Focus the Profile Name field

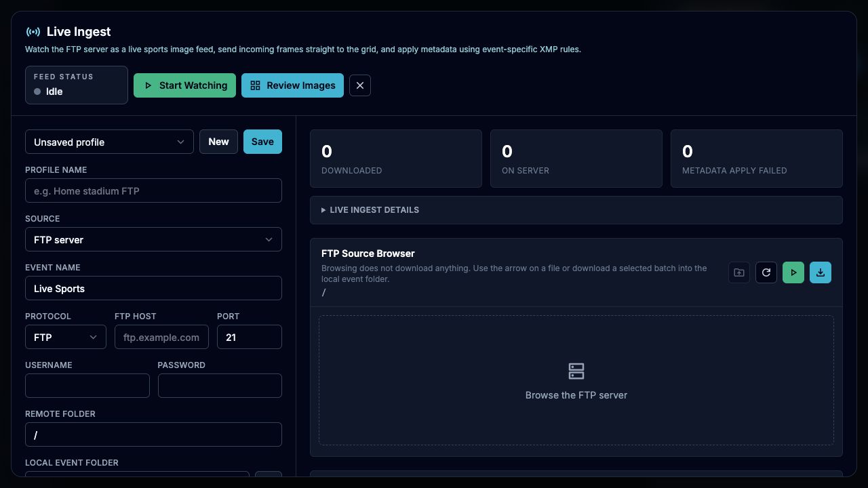(x=153, y=190)
